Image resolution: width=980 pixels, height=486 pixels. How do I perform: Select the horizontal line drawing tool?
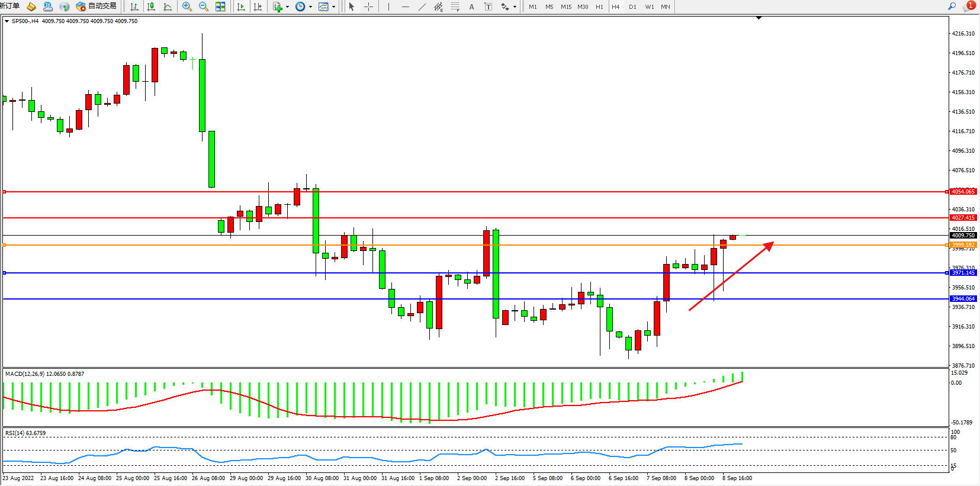406,7
